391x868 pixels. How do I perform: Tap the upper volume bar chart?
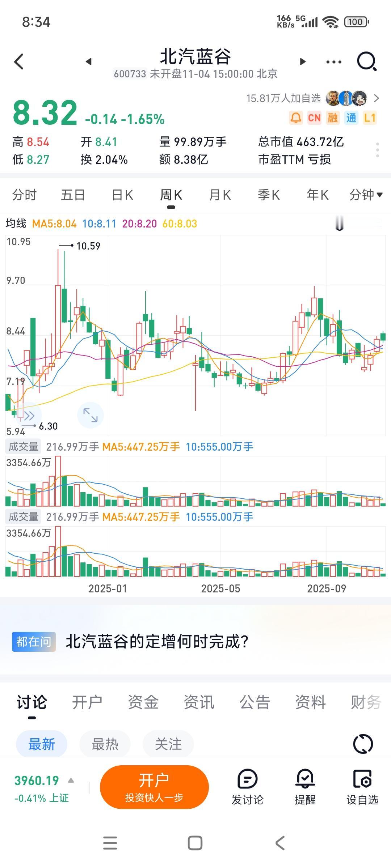click(x=195, y=481)
